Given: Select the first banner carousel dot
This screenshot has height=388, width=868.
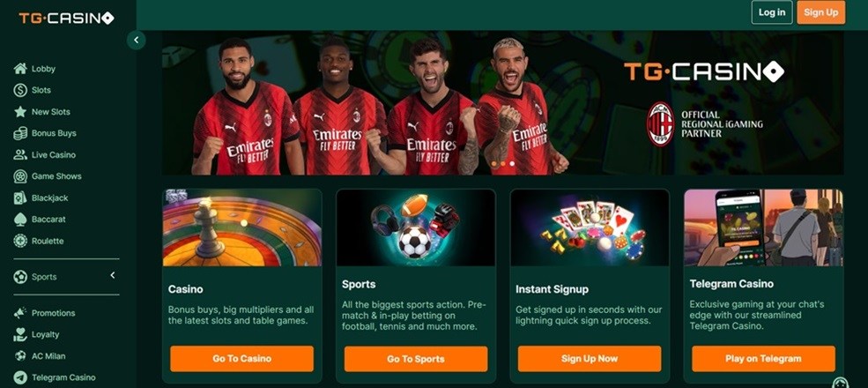Looking at the screenshot, I should [x=493, y=164].
